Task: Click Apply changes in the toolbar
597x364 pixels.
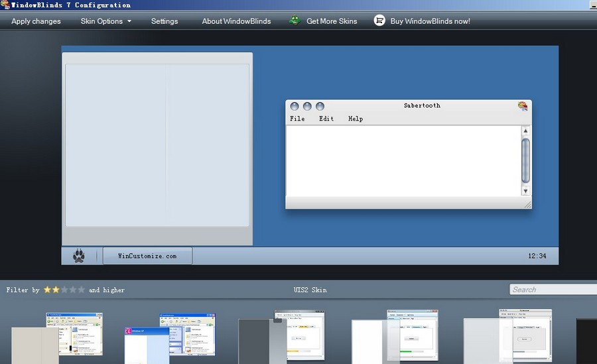Action: (x=36, y=21)
